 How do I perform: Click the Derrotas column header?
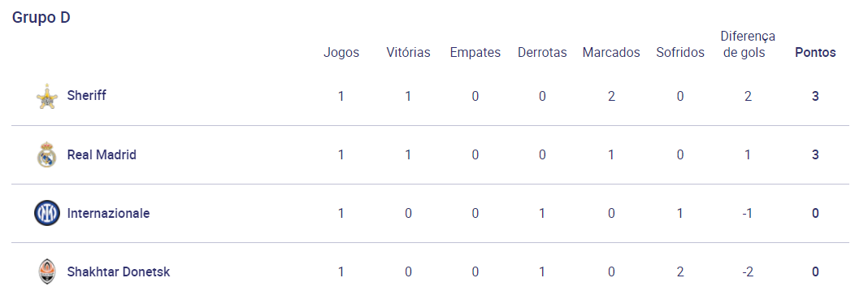click(542, 53)
